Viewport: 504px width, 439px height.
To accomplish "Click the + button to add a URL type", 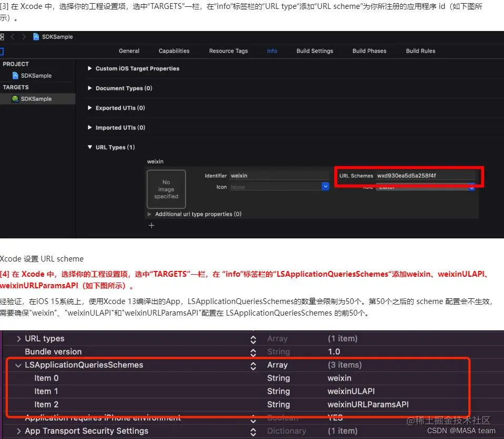I will [151, 225].
